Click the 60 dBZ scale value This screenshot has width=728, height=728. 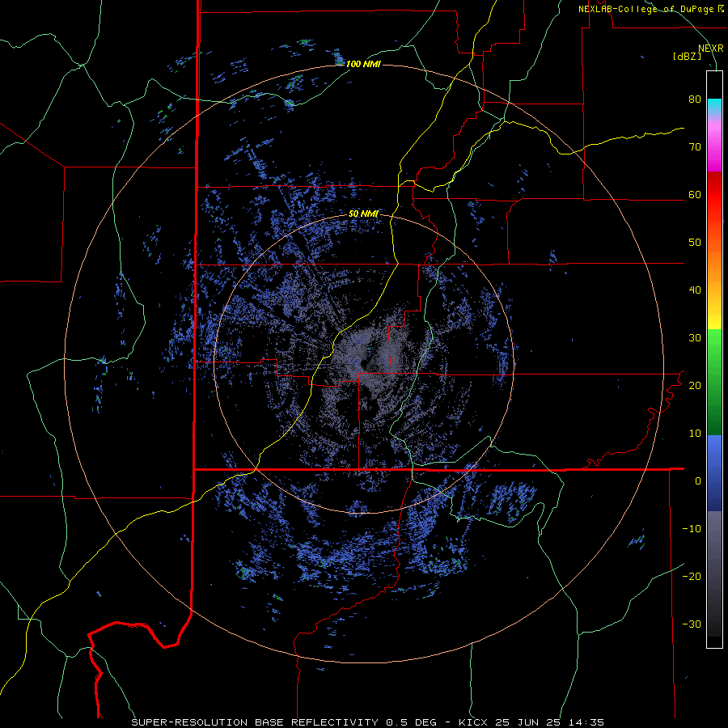(695, 195)
